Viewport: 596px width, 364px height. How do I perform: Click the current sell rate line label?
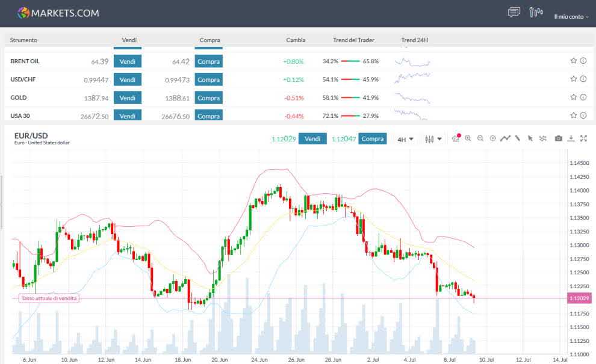(49, 298)
